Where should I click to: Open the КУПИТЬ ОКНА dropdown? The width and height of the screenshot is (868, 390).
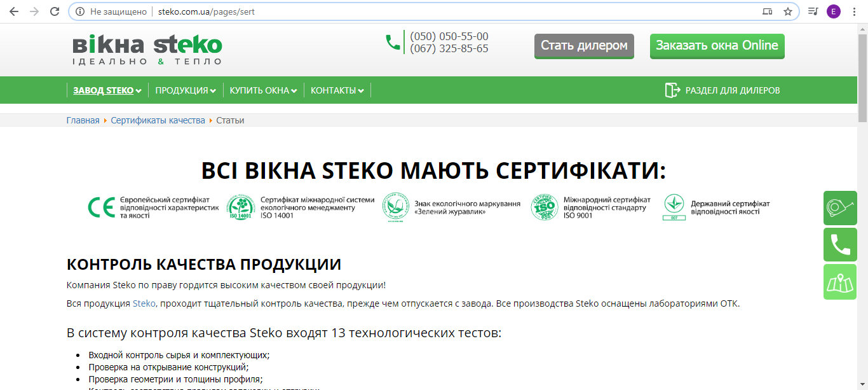tap(263, 90)
